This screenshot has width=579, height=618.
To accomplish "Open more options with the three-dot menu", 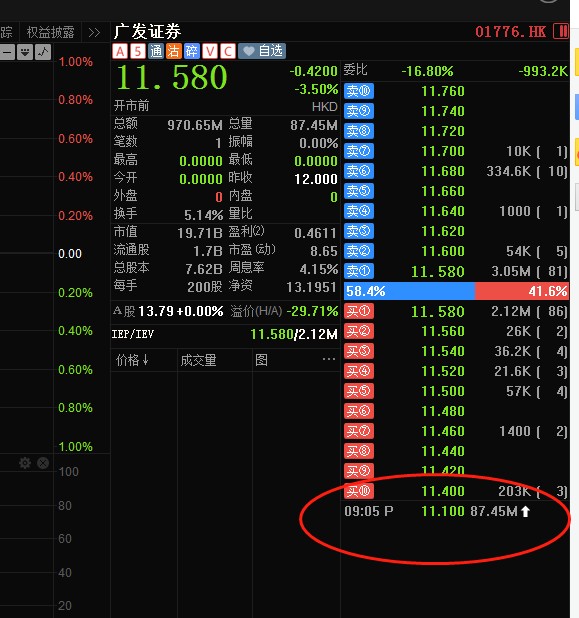I will pyautogui.click(x=328, y=359).
